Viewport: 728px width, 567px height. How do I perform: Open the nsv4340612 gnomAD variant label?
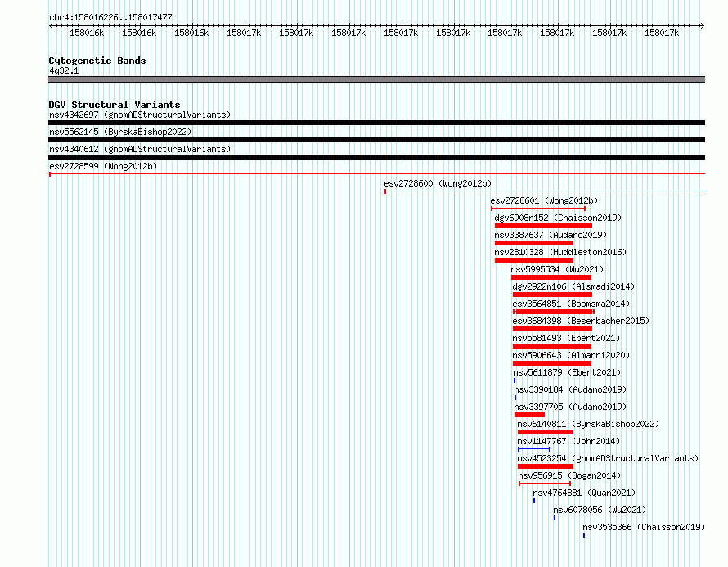140,149
